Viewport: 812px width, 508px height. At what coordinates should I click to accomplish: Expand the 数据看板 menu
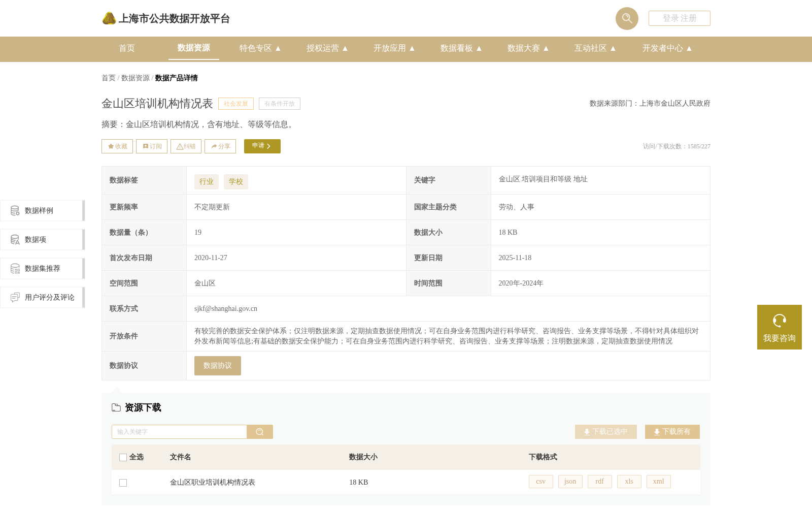(x=461, y=48)
